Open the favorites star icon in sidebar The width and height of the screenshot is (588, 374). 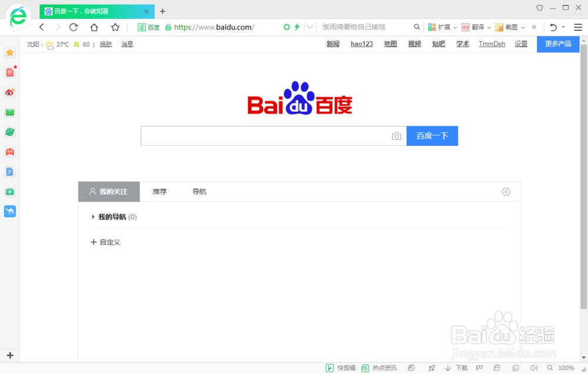(x=9, y=52)
